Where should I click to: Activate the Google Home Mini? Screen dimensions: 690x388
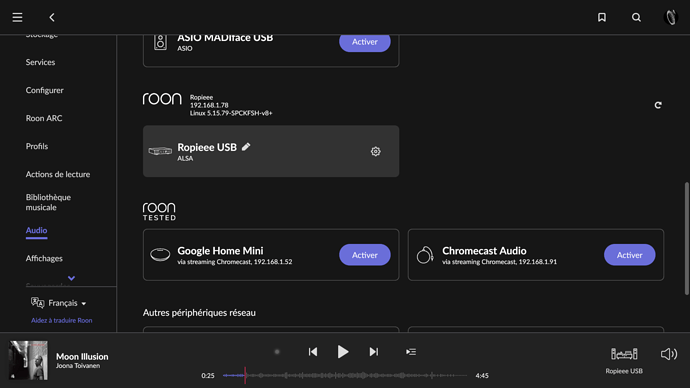click(x=365, y=255)
